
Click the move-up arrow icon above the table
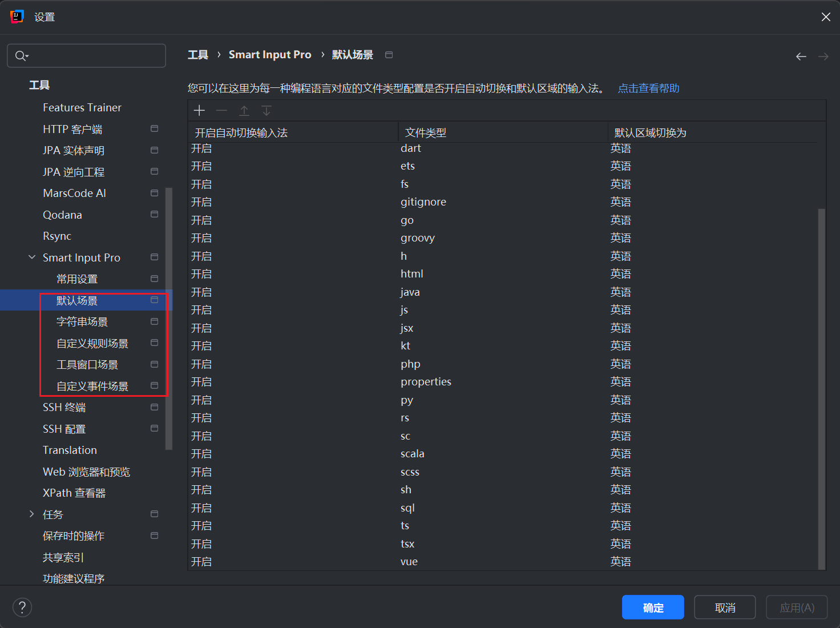tap(244, 110)
